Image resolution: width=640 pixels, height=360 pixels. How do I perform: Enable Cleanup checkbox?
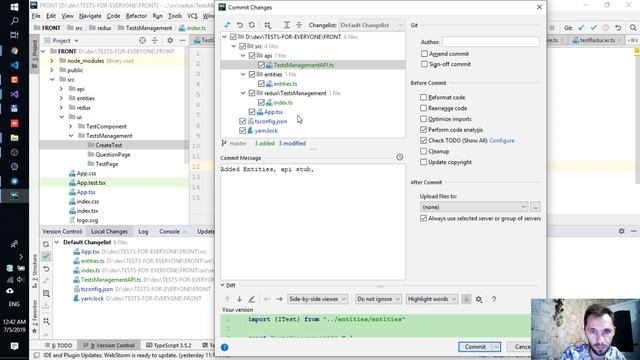(424, 151)
